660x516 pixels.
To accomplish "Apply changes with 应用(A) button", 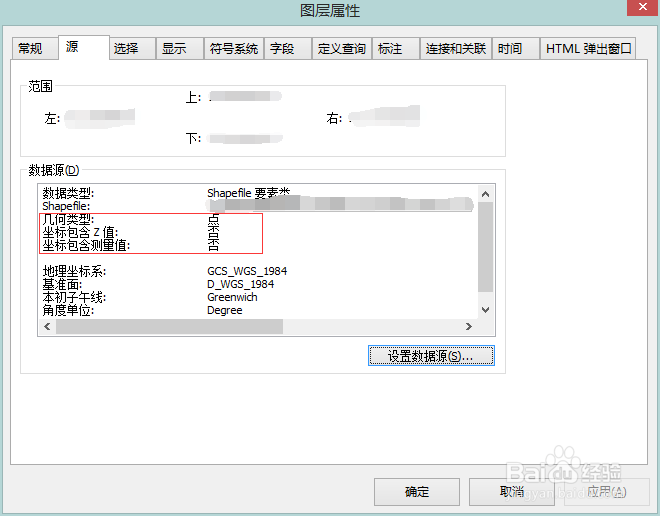I will click(x=607, y=491).
